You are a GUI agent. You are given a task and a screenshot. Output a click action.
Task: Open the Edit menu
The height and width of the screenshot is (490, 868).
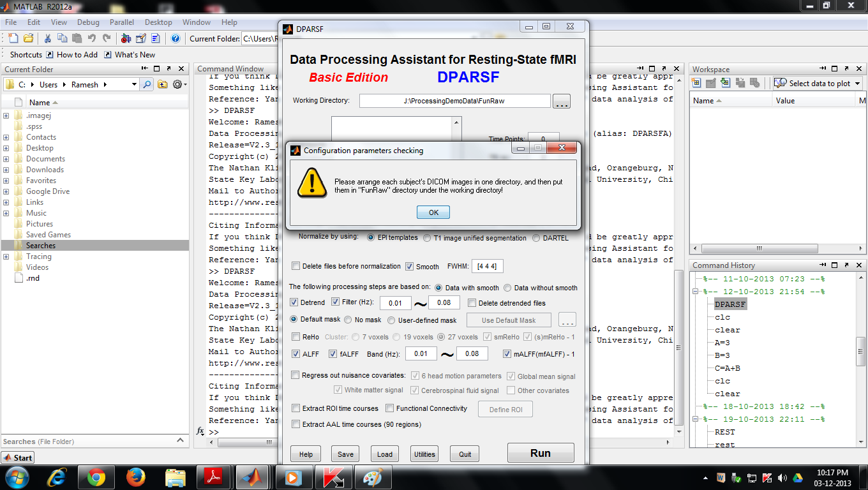point(34,22)
